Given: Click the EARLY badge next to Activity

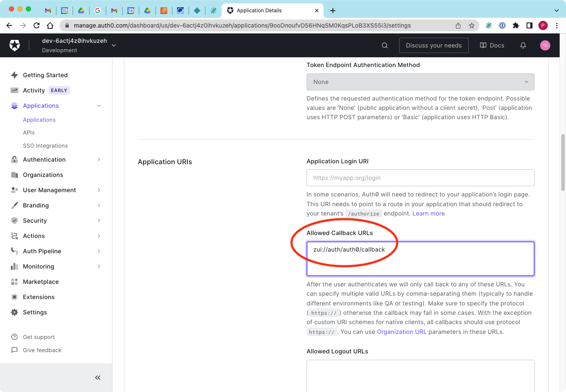Looking at the screenshot, I should pyautogui.click(x=59, y=90).
